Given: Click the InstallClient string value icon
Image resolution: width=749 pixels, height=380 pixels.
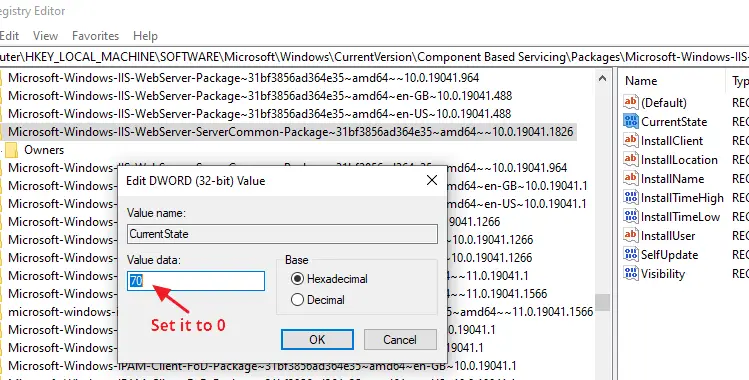Looking at the screenshot, I should pos(631,140).
